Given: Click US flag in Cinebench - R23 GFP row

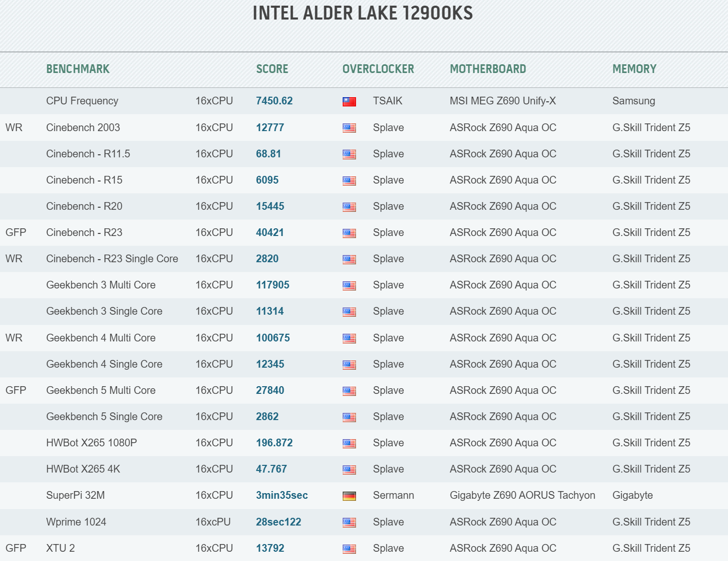Looking at the screenshot, I should (349, 233).
